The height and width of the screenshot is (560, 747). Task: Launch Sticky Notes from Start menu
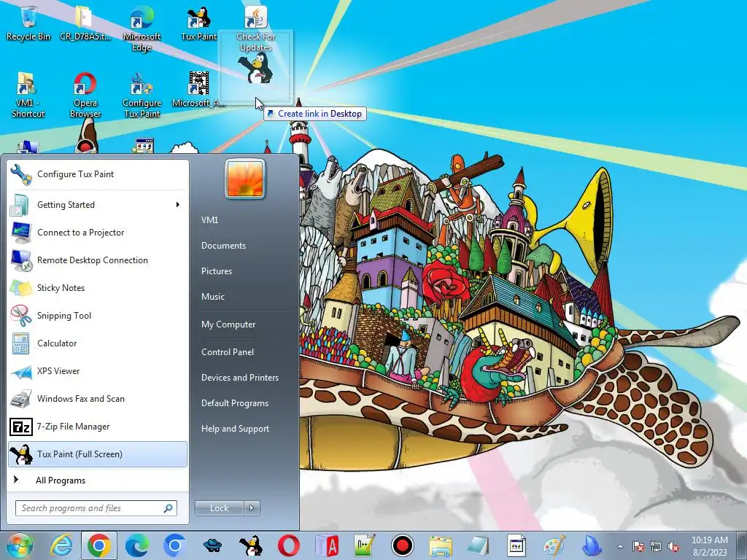click(98, 287)
